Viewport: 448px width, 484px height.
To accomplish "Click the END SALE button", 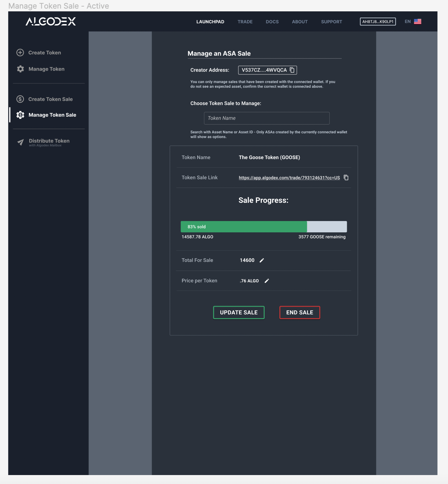I will (300, 313).
